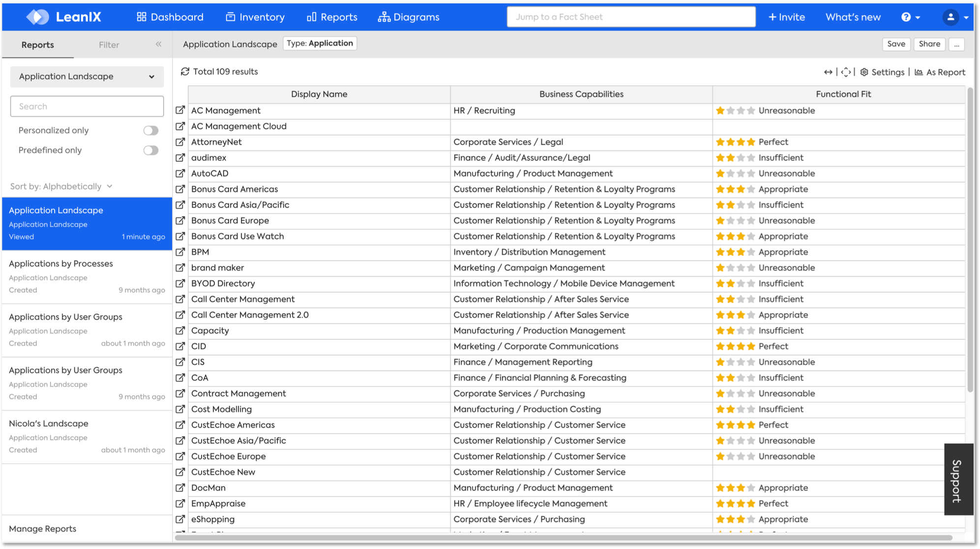This screenshot has width=980, height=549.
Task: Open the Sort by Alphabetically dropdown
Action: 61,186
